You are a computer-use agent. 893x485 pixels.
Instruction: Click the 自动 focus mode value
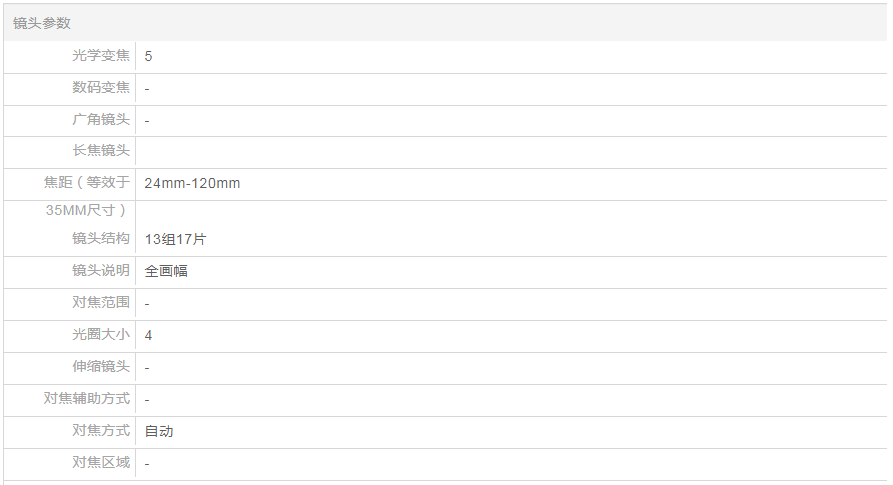click(159, 431)
